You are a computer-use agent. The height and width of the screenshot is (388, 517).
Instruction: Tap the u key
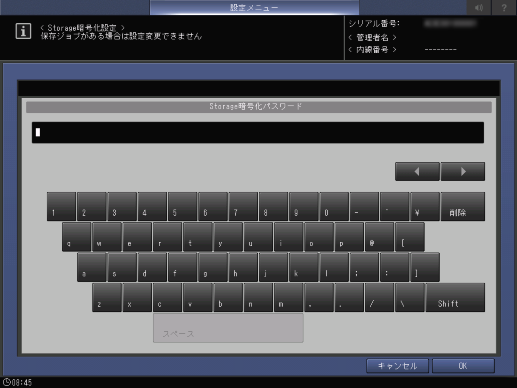[258, 237]
